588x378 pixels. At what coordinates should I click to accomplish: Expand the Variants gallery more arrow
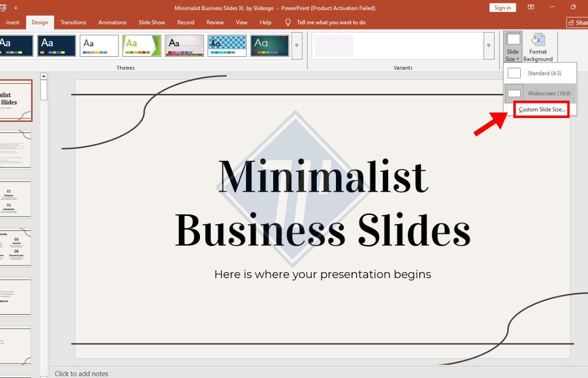point(489,46)
